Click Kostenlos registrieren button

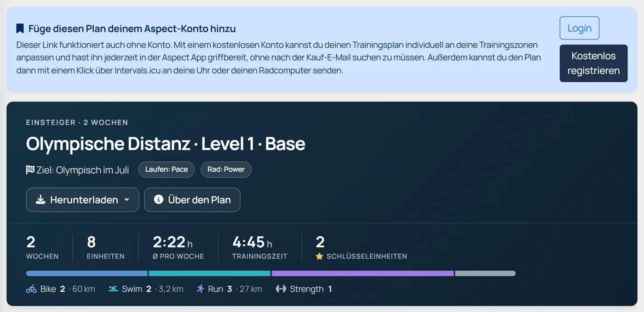tap(593, 63)
